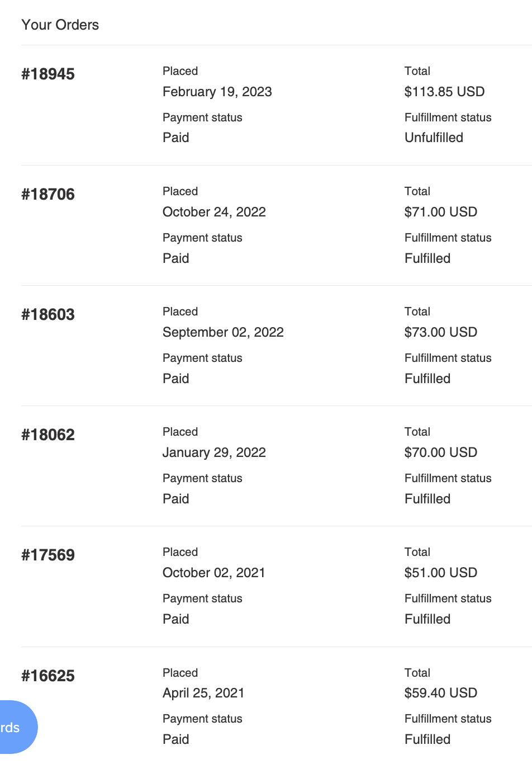The width and height of the screenshot is (532, 764).
Task: Click the $51.00 USD total
Action: coord(441,573)
